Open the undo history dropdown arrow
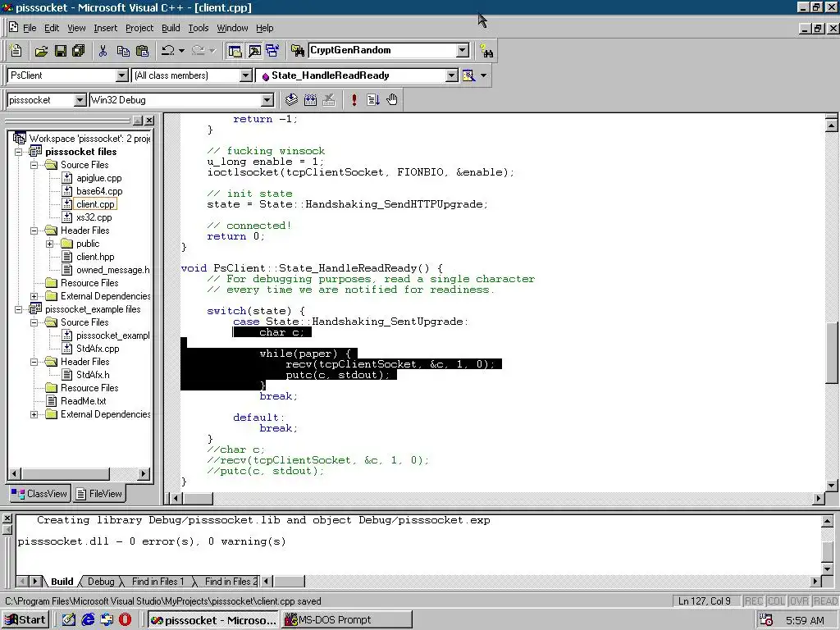 tap(181, 50)
